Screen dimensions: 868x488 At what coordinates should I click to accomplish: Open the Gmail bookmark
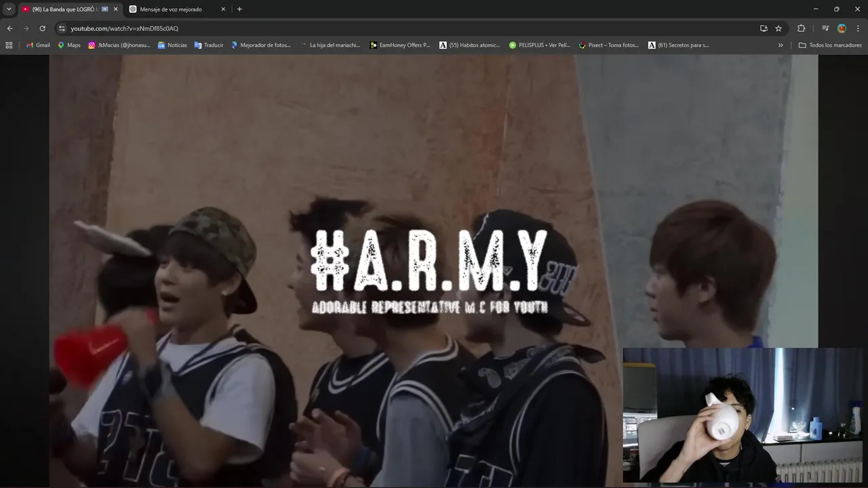click(38, 45)
